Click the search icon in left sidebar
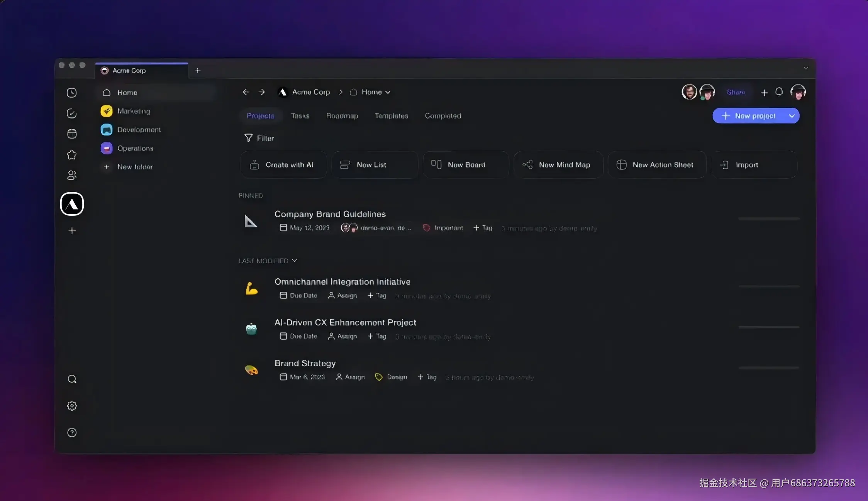Image resolution: width=868 pixels, height=501 pixels. (x=72, y=379)
